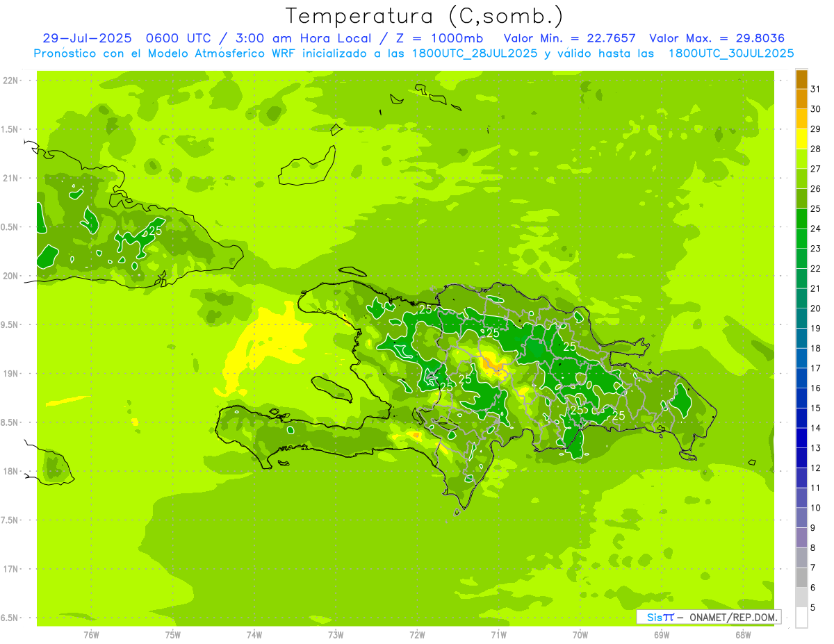Click the "75W" longitude axis label
This screenshot has height=644, width=834.
(173, 634)
